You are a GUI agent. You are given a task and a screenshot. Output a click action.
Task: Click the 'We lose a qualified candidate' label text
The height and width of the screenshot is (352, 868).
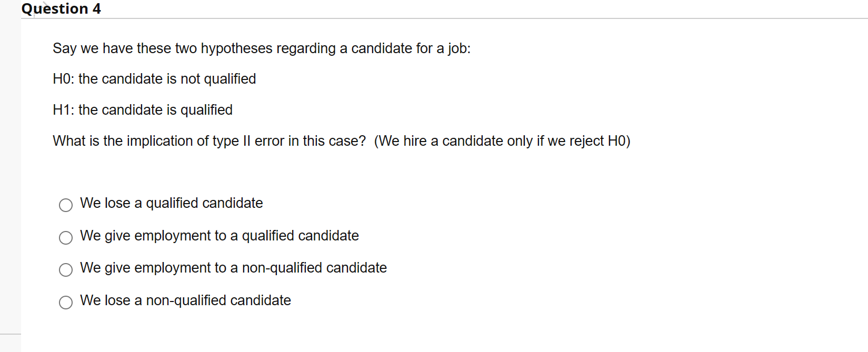(171, 203)
